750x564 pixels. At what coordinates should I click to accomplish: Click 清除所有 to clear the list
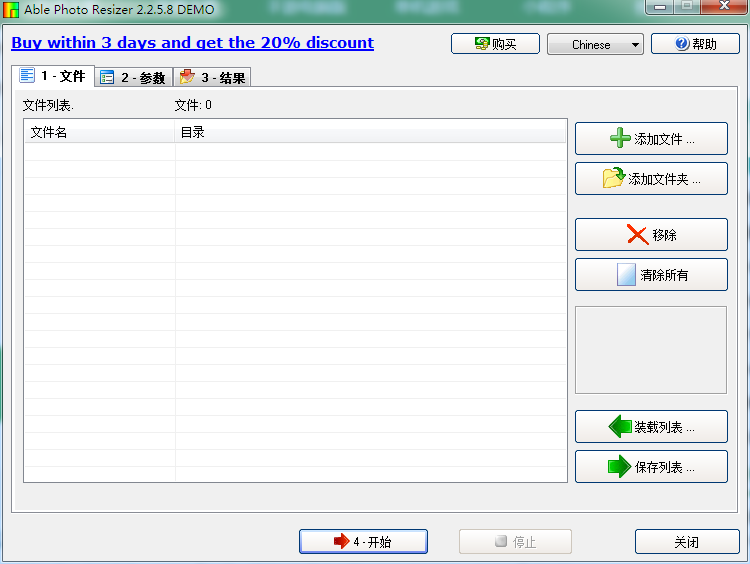[x=651, y=275]
